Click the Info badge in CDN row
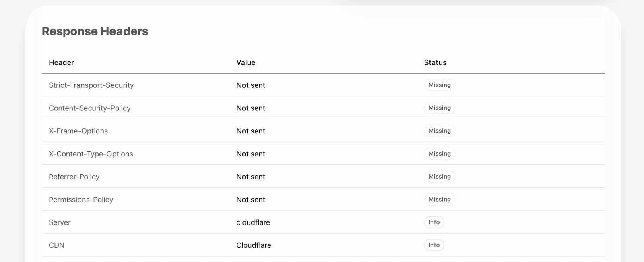This screenshot has width=644, height=262. coord(434,245)
